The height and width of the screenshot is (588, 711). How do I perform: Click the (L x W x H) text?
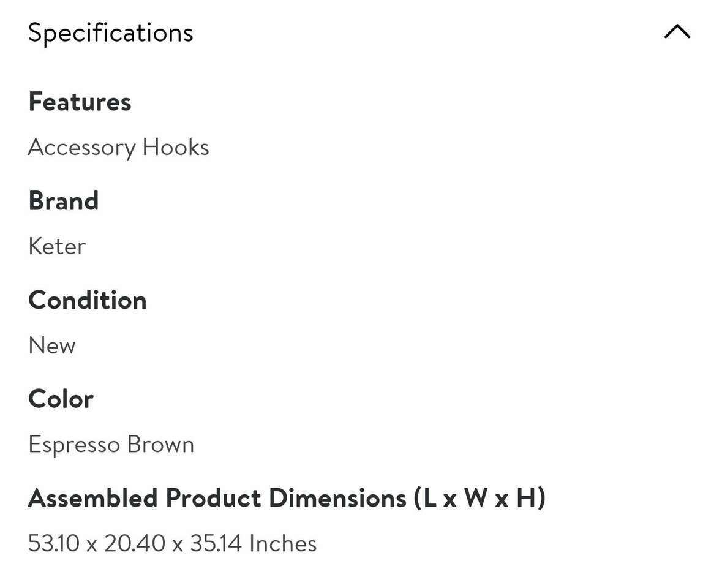480,499
